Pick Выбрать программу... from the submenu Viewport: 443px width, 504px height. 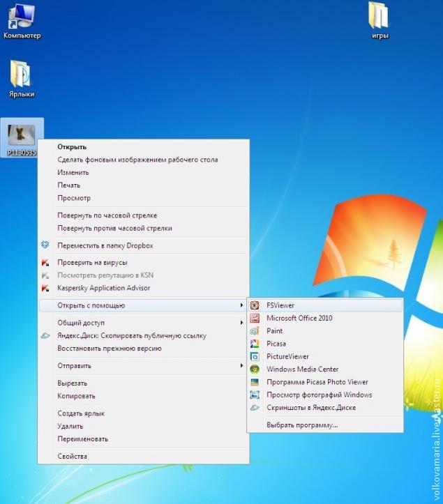(x=301, y=425)
